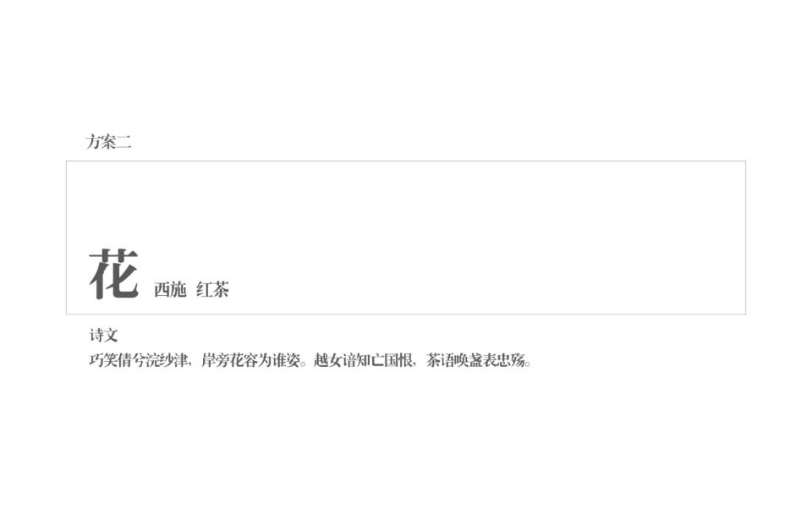The height and width of the screenshot is (514, 812).
Task: Click the poem phrase 茶语唤盏表忠殇
Action: [x=475, y=360]
